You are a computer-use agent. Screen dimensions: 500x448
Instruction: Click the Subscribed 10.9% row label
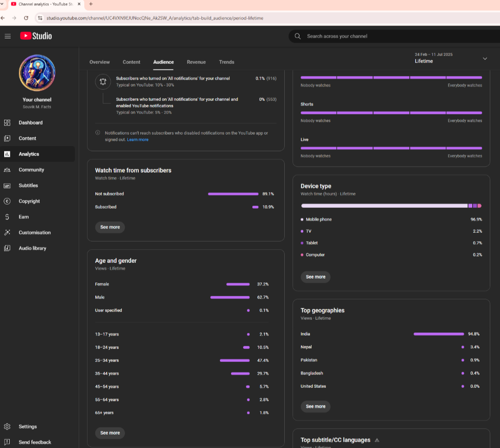click(x=106, y=207)
